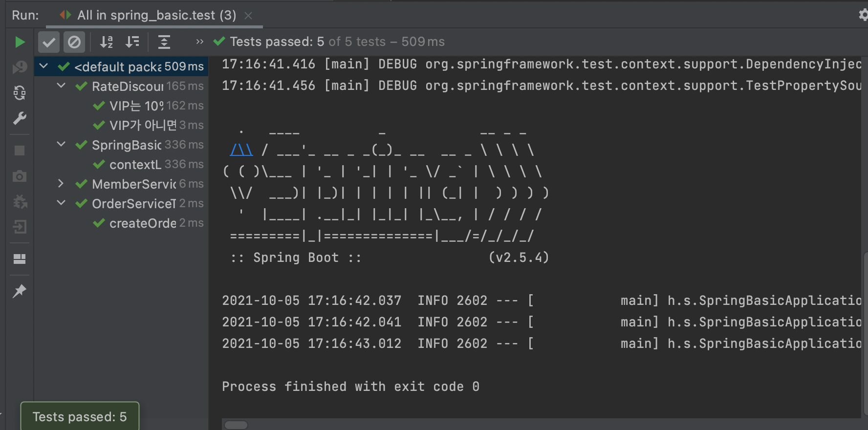Screen dimensions: 868x430
Task: Open Run panel settings gear
Action: (x=863, y=15)
